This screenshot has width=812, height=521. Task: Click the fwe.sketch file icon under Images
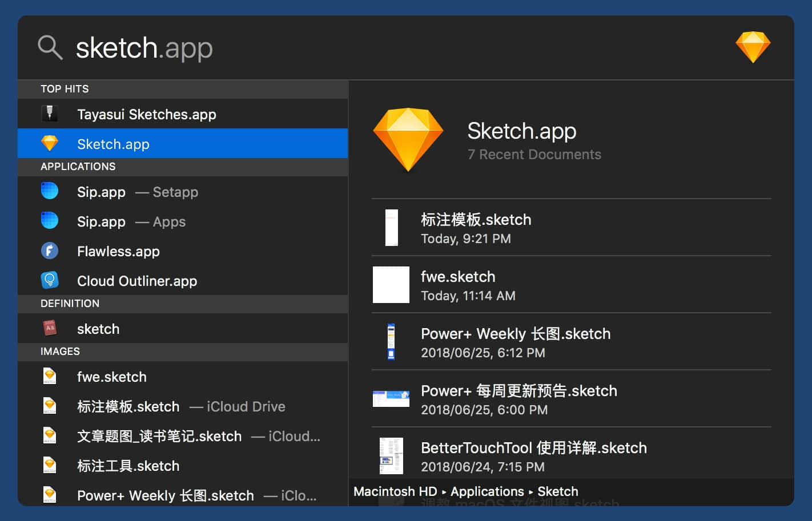(50, 376)
